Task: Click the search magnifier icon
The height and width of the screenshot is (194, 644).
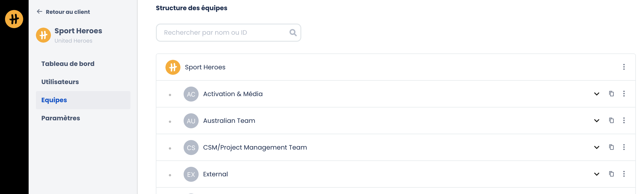Action: 293,33
